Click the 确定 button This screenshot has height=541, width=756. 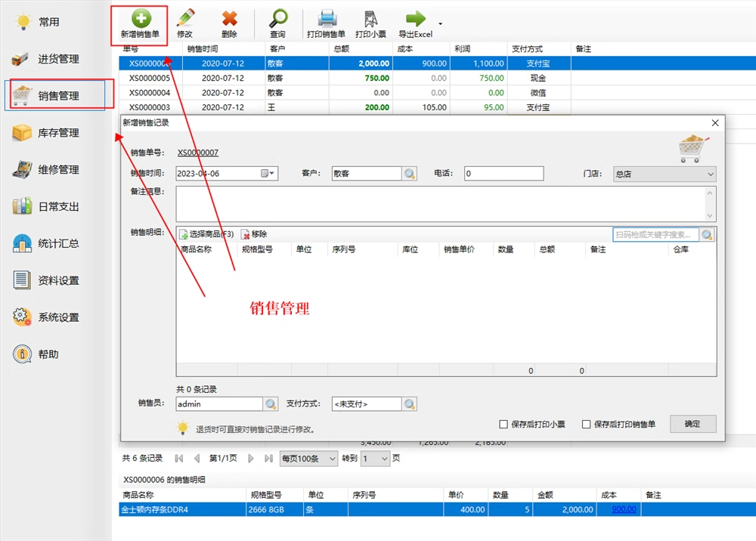692,423
